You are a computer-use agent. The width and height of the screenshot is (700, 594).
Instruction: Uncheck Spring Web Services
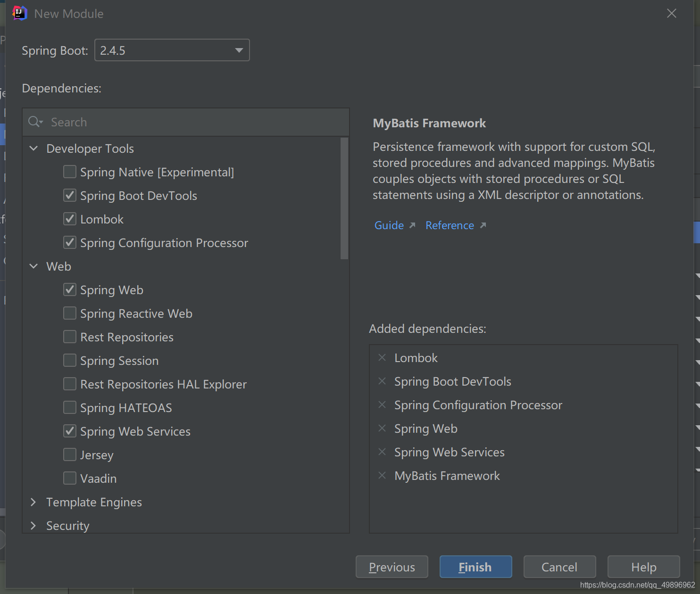pyautogui.click(x=70, y=431)
